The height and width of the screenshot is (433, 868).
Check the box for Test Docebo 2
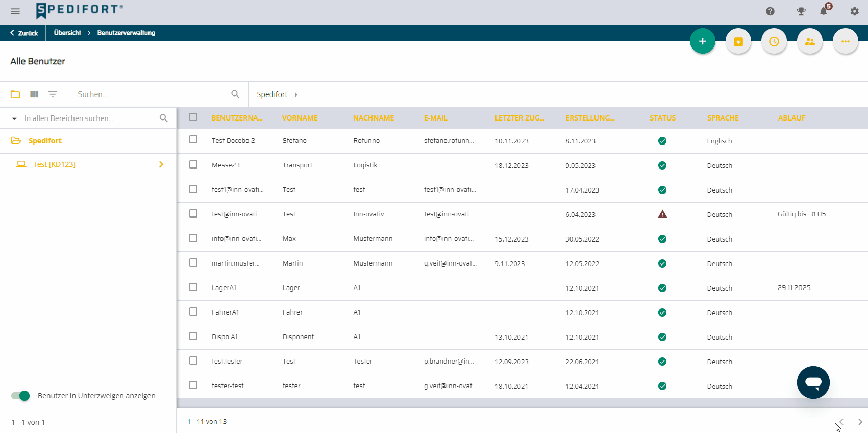point(193,140)
